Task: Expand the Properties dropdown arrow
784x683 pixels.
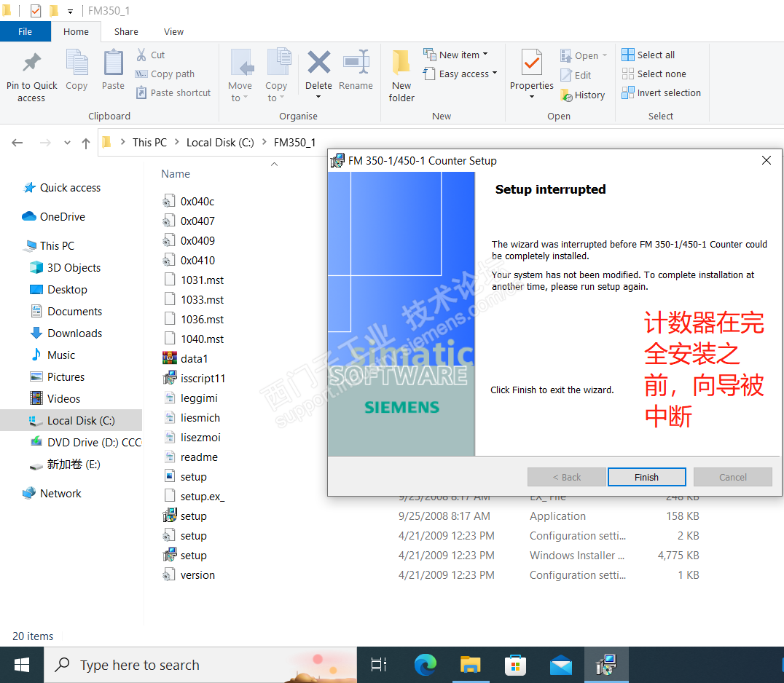Action: [x=531, y=96]
